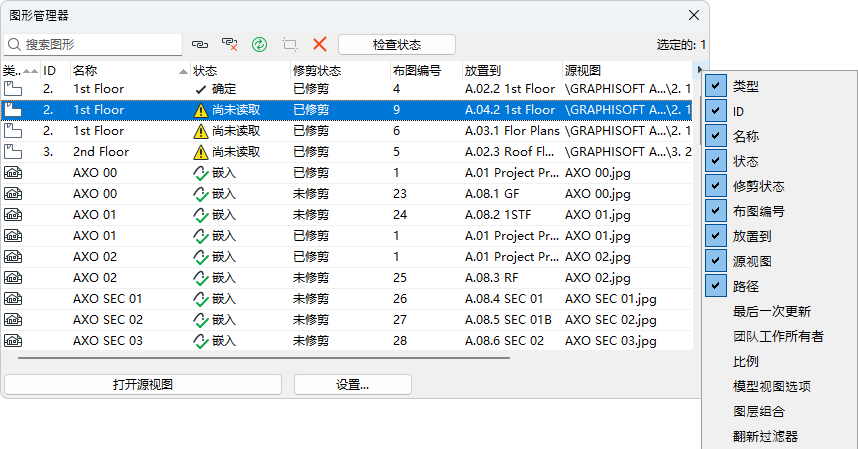Sort by the 名称 column header
This screenshot has width=858, height=449.
[130, 71]
